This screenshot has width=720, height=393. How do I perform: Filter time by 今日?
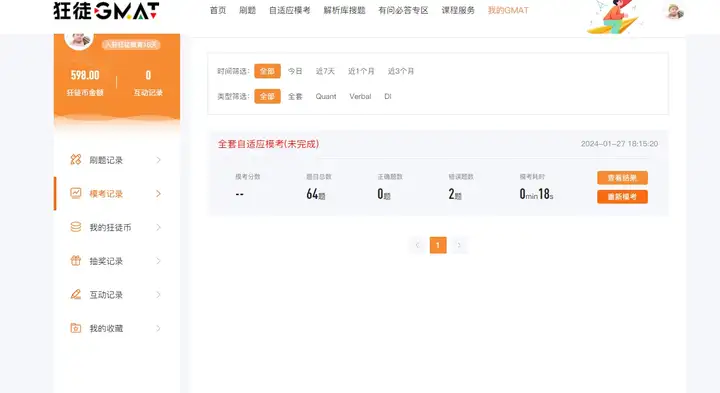(x=295, y=71)
